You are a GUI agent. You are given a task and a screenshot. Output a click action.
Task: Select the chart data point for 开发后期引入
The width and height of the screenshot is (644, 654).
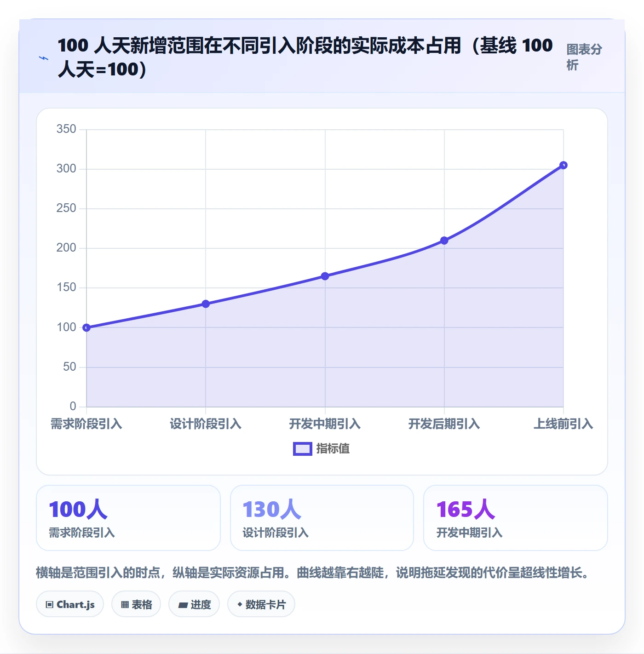click(444, 241)
